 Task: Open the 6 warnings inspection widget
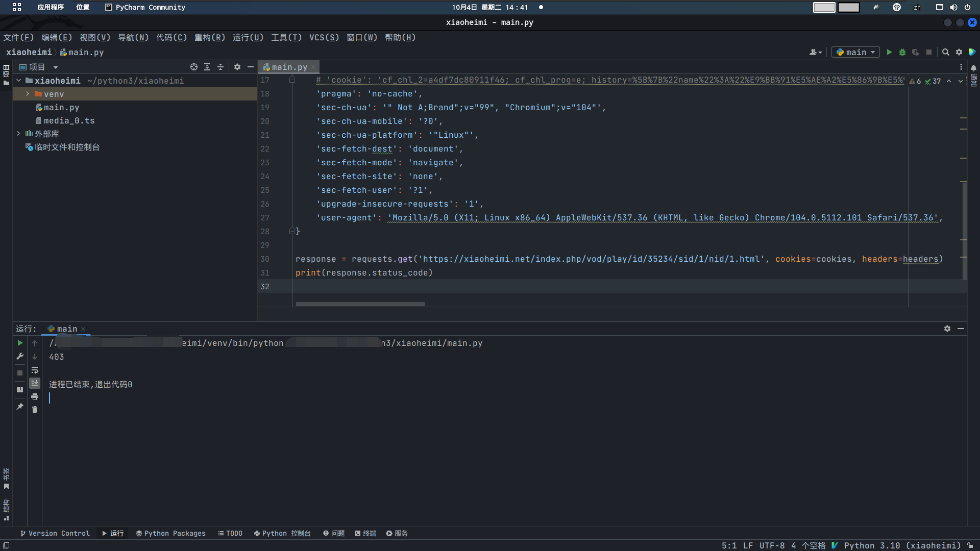pyautogui.click(x=915, y=81)
